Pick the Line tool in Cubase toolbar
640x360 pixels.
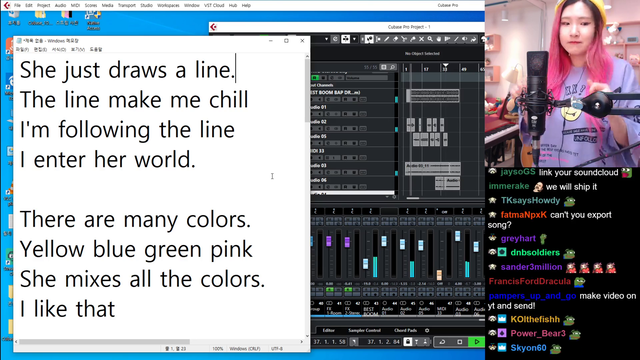coord(456,39)
